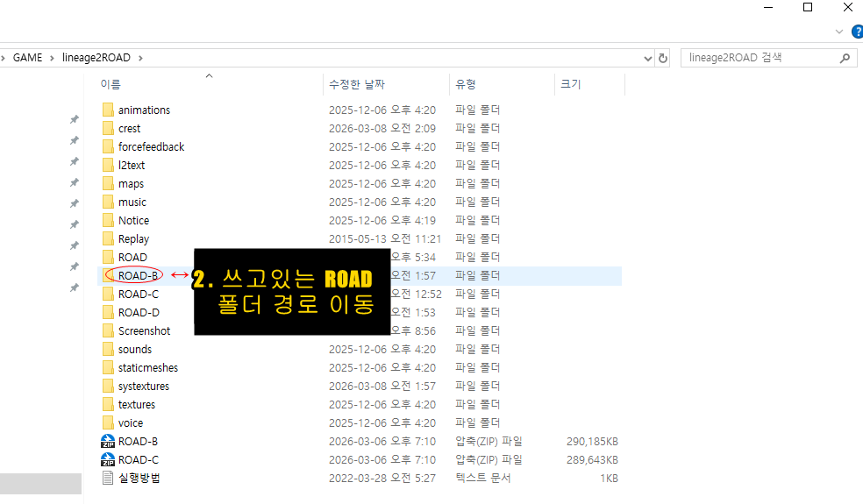Open the blue Help question mark icon
The image size is (863, 504).
tap(857, 32)
